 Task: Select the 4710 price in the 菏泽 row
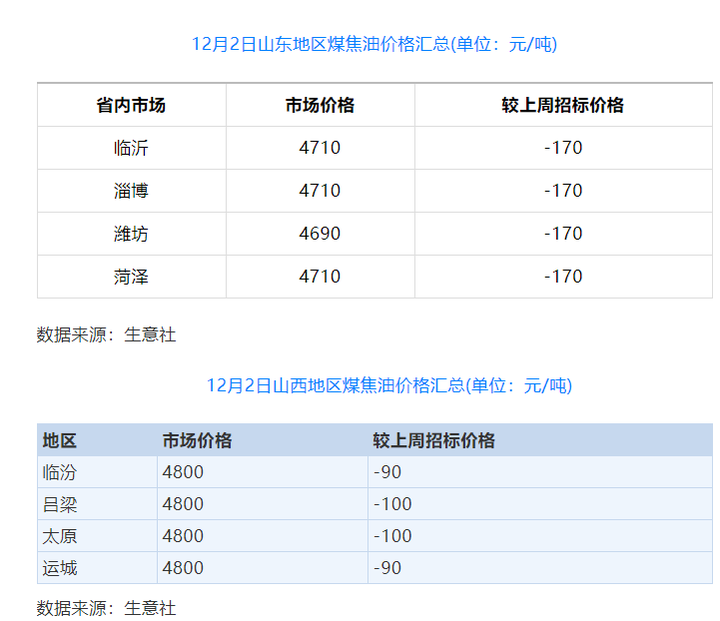tap(320, 277)
